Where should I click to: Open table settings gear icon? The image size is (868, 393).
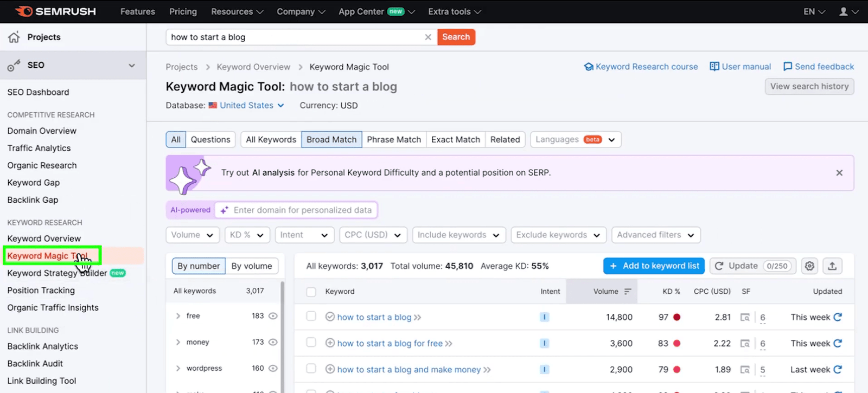pyautogui.click(x=809, y=266)
